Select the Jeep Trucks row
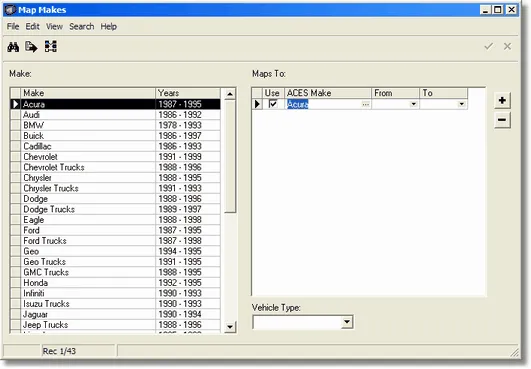This screenshot has width=531, height=369. 115,325
